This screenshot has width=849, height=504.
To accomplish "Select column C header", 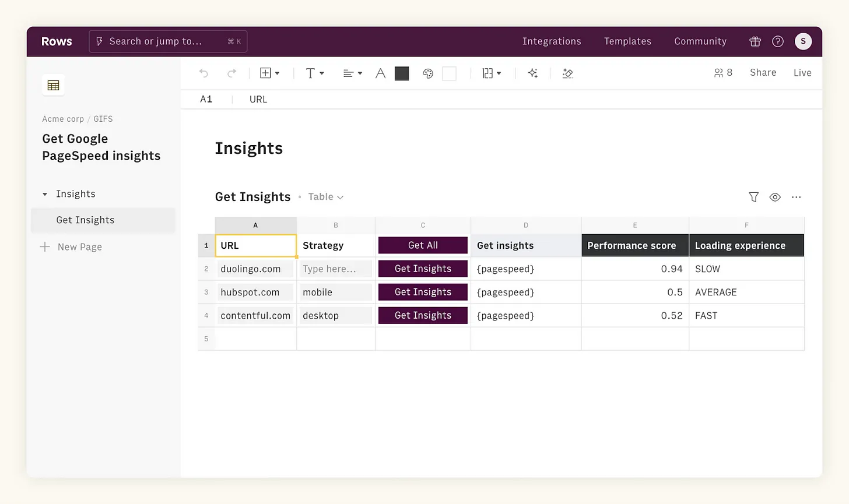I will [423, 225].
